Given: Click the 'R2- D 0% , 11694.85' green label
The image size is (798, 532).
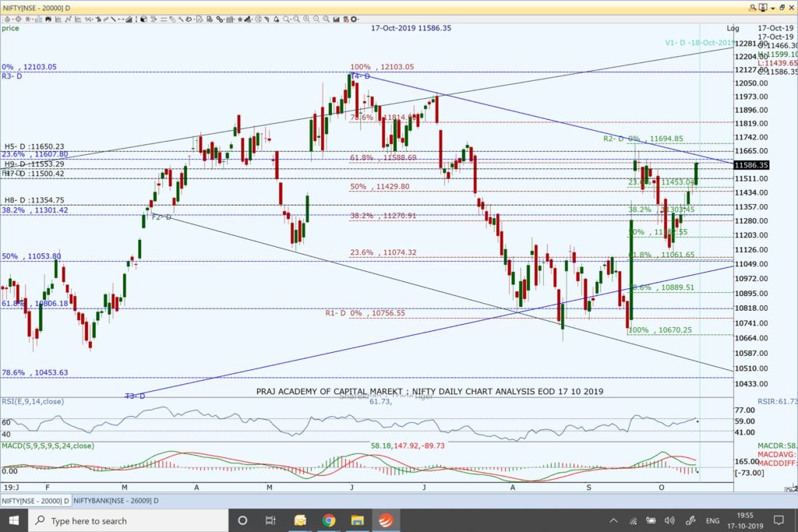Looking at the screenshot, I should [643, 139].
